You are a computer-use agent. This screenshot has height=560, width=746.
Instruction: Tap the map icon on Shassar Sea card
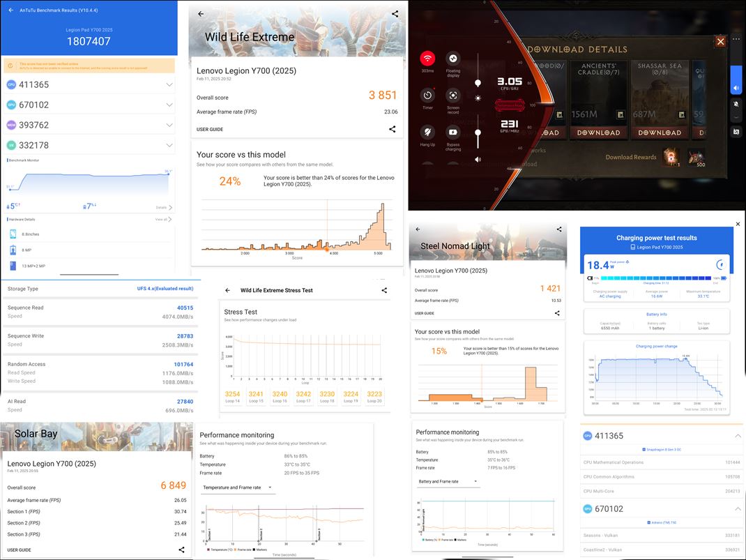[x=682, y=114]
